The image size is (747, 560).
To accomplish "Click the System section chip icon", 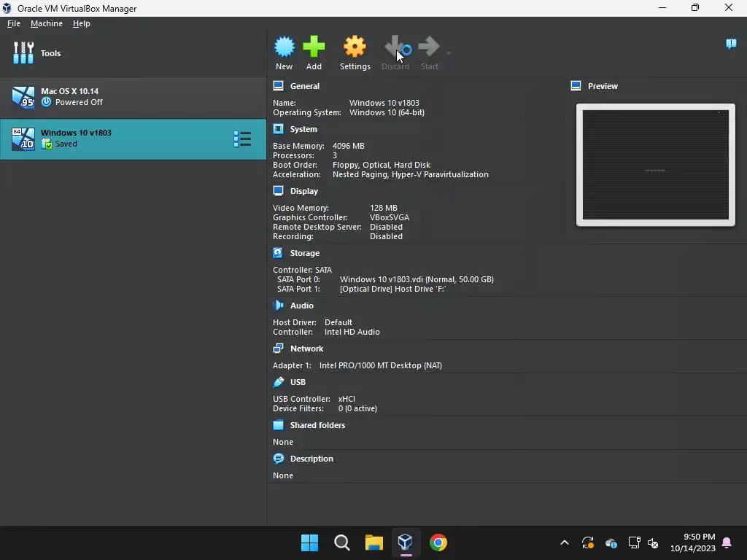I will (x=278, y=128).
